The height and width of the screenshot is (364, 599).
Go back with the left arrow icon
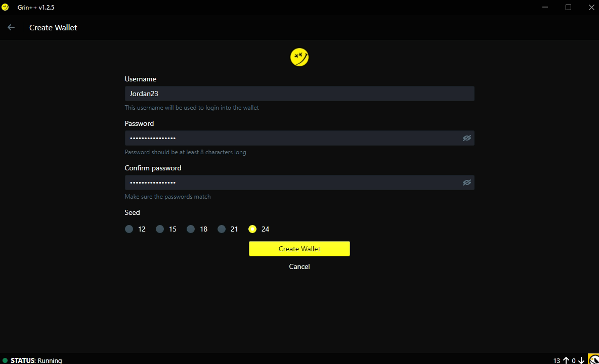click(x=11, y=27)
